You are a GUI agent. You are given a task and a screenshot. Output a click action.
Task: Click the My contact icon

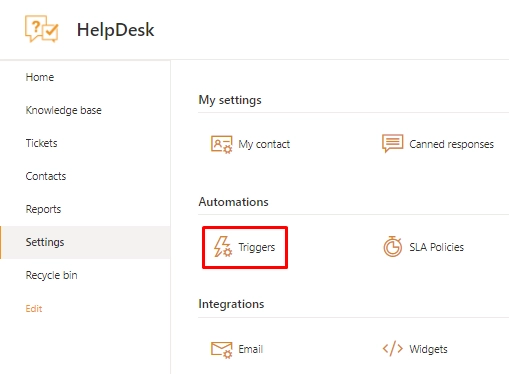[x=221, y=144]
